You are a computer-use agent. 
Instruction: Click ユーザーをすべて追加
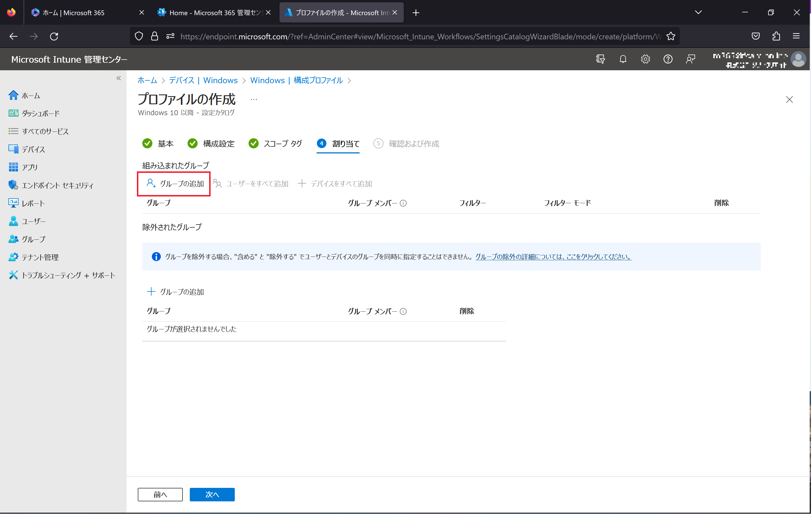pos(251,184)
